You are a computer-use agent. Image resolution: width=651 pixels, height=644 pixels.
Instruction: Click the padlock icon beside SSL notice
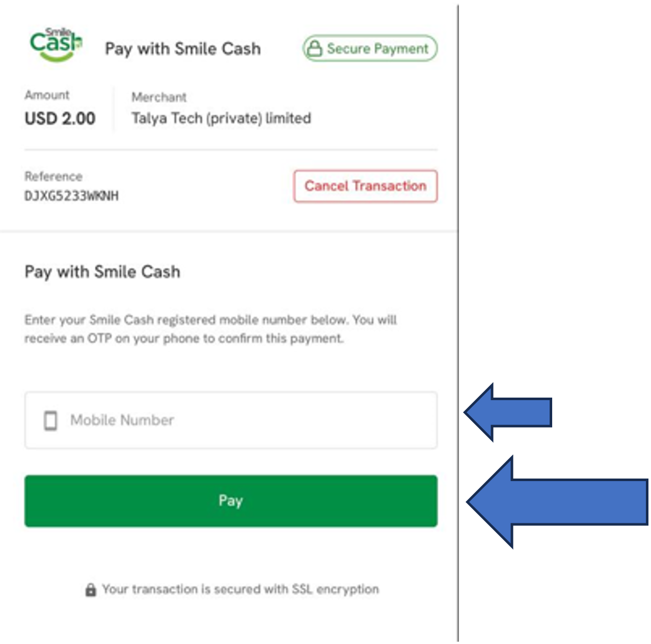point(91,590)
